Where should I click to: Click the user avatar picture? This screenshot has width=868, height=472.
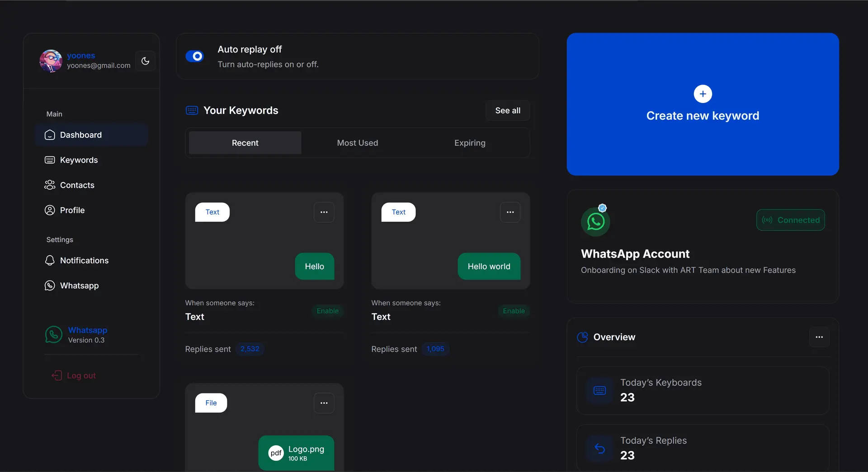51,61
